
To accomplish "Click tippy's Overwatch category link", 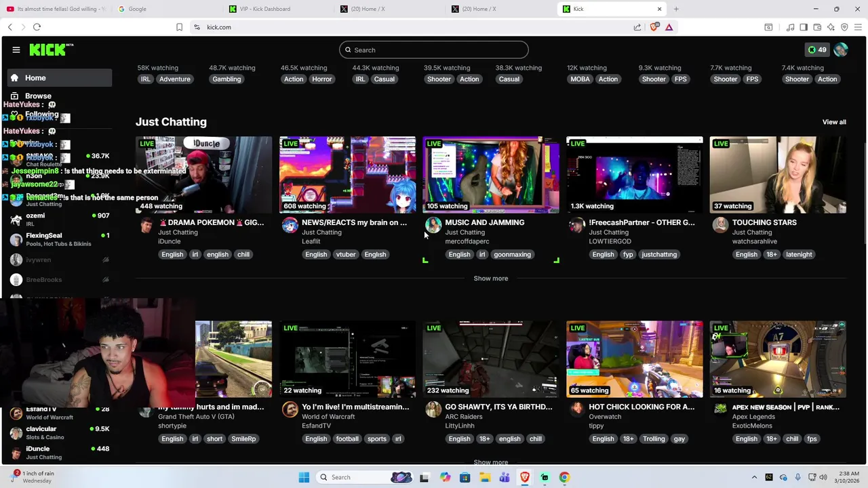I will [605, 417].
